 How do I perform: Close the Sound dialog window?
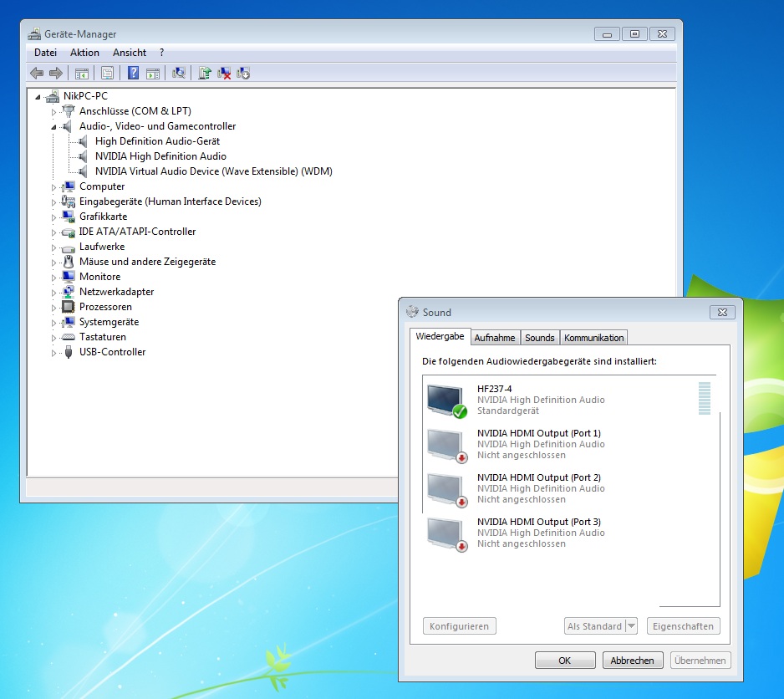click(x=722, y=312)
